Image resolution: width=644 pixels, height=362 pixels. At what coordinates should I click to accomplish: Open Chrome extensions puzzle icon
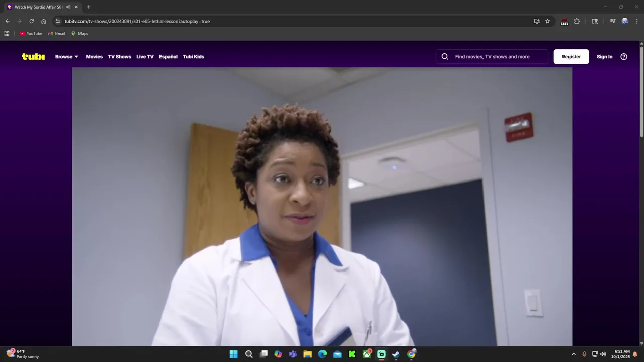pyautogui.click(x=577, y=21)
